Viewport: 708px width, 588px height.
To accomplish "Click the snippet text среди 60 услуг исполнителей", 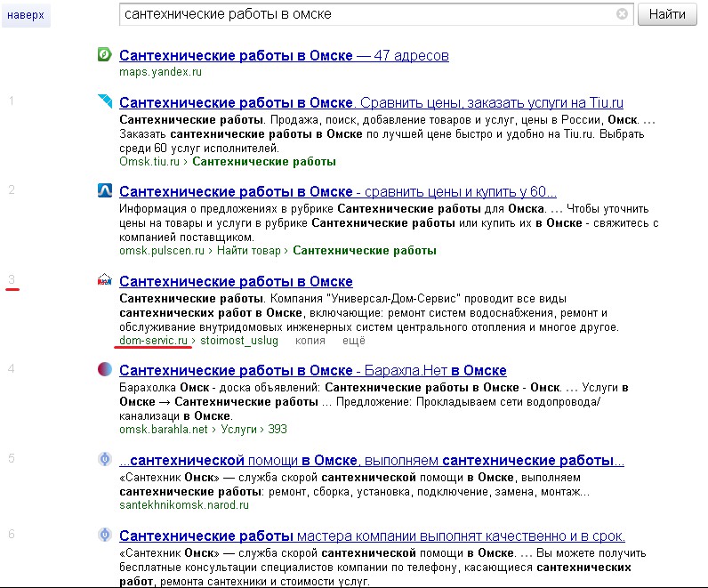I will point(199,149).
